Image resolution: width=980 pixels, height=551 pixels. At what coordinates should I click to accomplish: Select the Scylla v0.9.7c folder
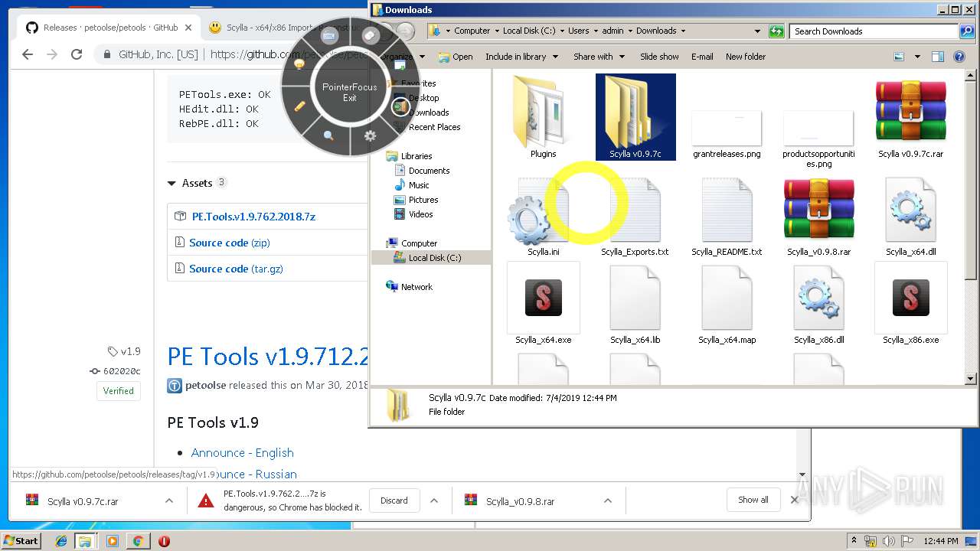(635, 117)
